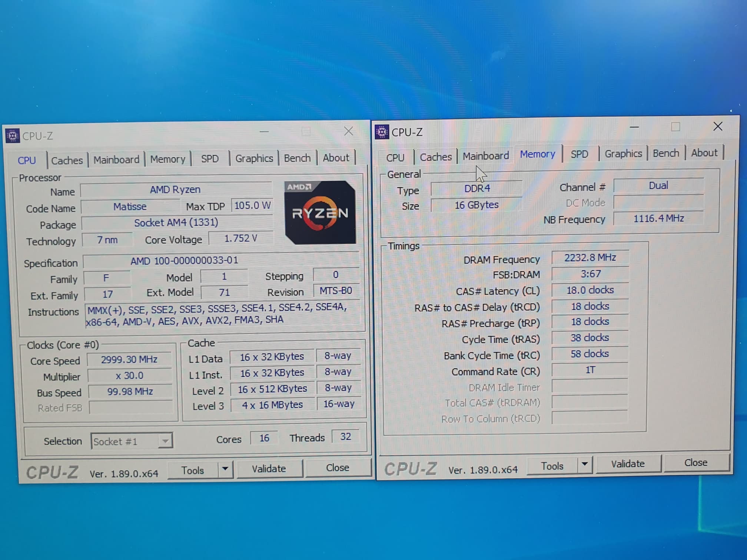Click Command Rate value '1T'
The height and width of the screenshot is (560, 747).
click(x=590, y=370)
